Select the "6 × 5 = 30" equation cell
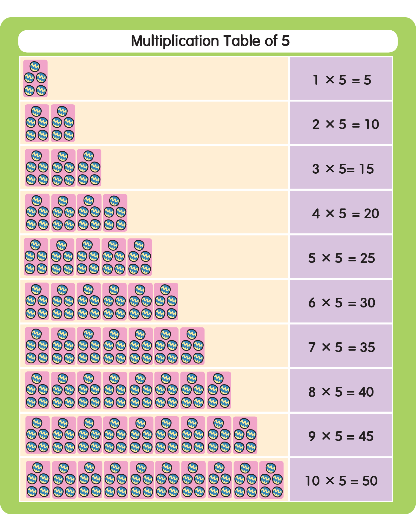 (341, 303)
